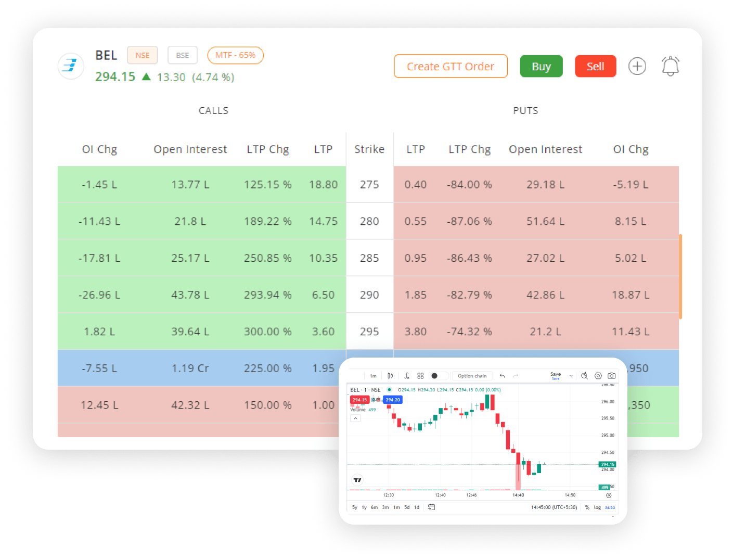
Task: Toggle the dark theme switch on chart
Action: tap(439, 376)
